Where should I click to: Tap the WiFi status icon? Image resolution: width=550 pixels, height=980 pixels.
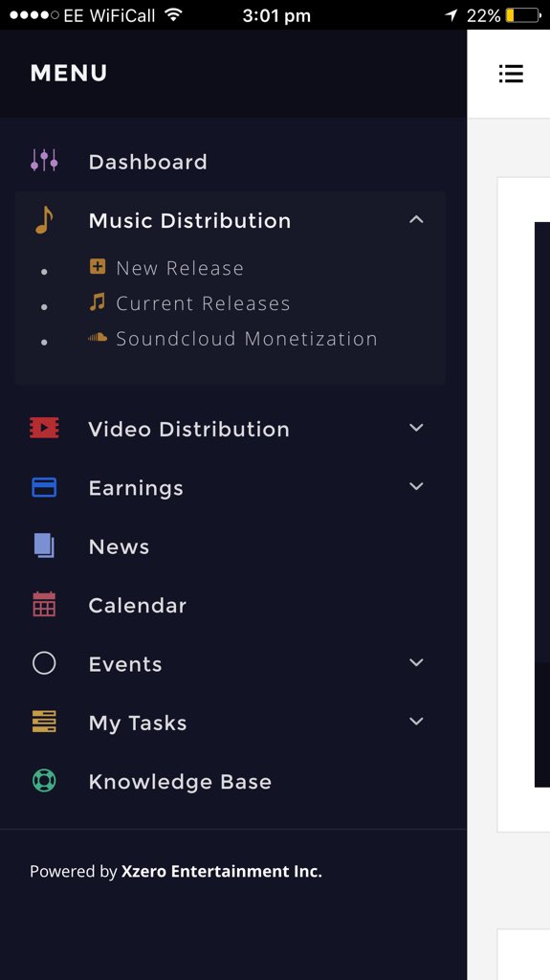(x=174, y=14)
